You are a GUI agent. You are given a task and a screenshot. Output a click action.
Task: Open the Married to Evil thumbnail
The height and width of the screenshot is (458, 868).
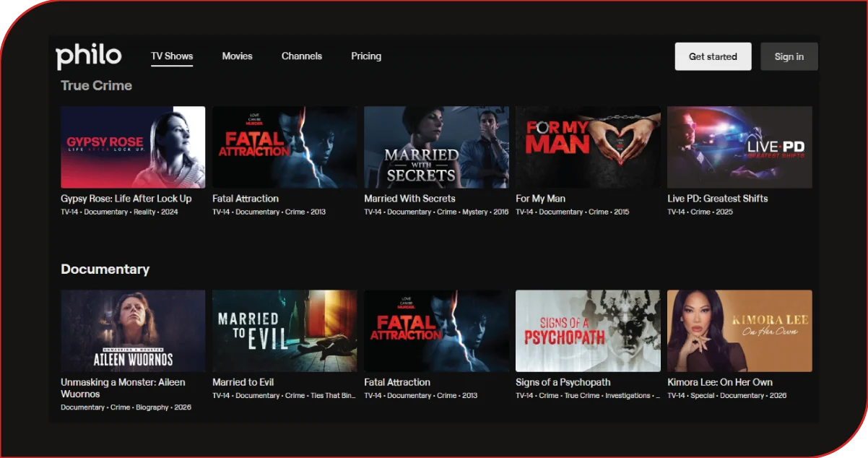tap(285, 331)
